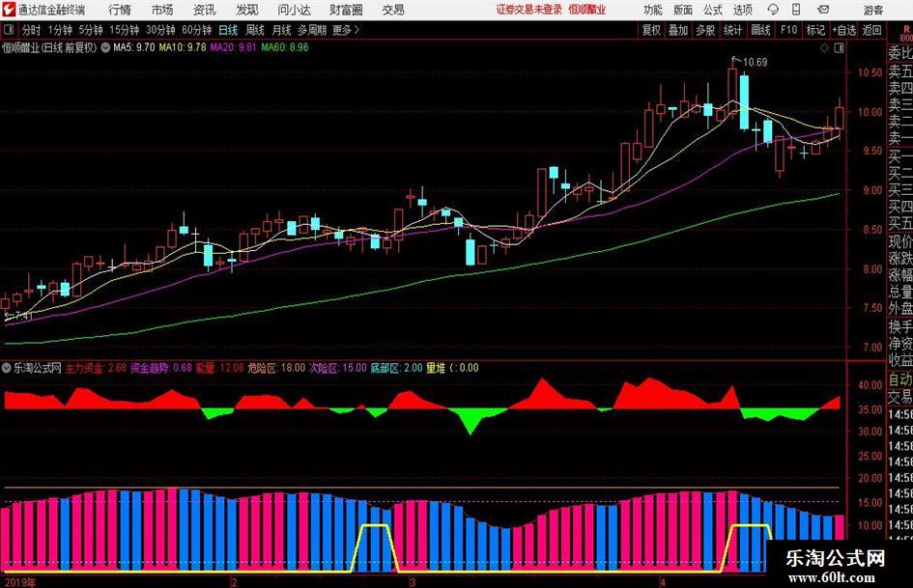913x588 pixels.
Task: Click the 自动 button in right panel
Action: 899,379
